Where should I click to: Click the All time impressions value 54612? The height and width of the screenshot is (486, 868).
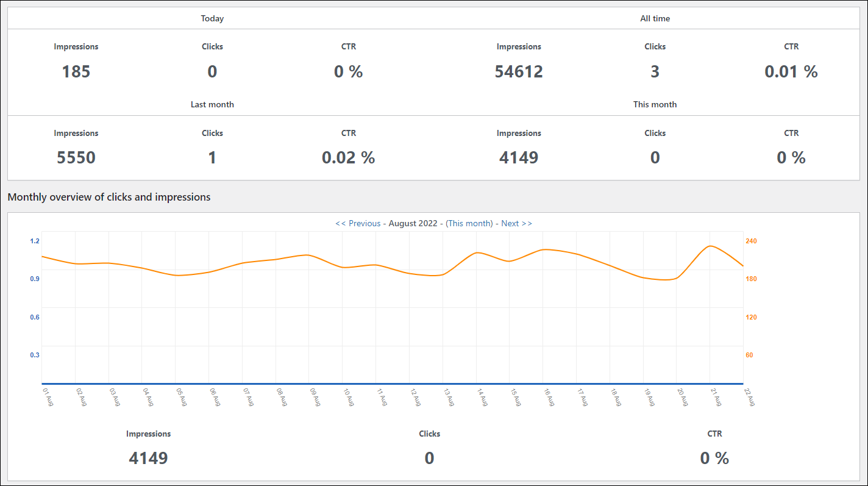coord(519,72)
